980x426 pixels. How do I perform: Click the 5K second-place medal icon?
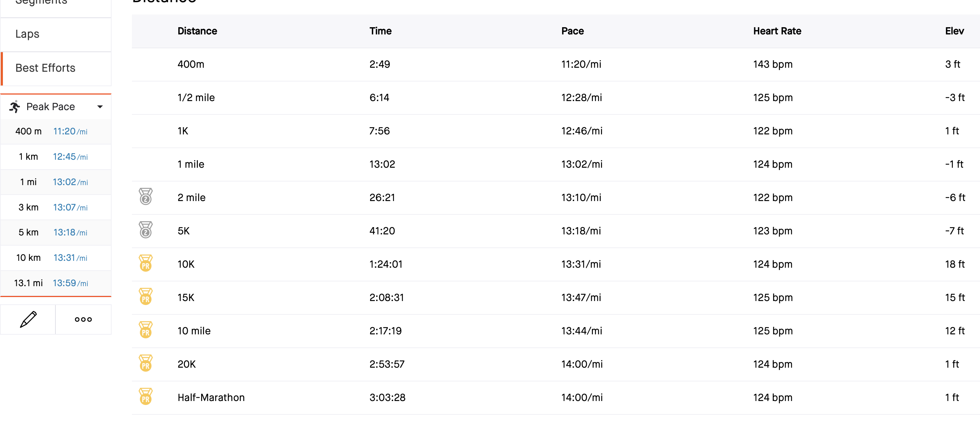(x=145, y=230)
